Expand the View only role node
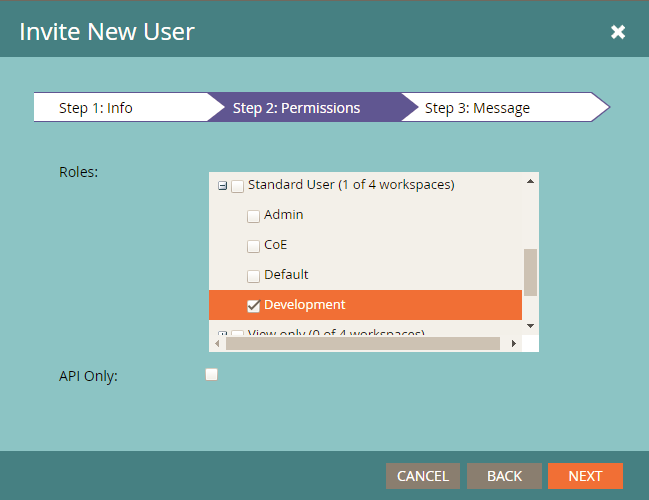 tap(222, 334)
